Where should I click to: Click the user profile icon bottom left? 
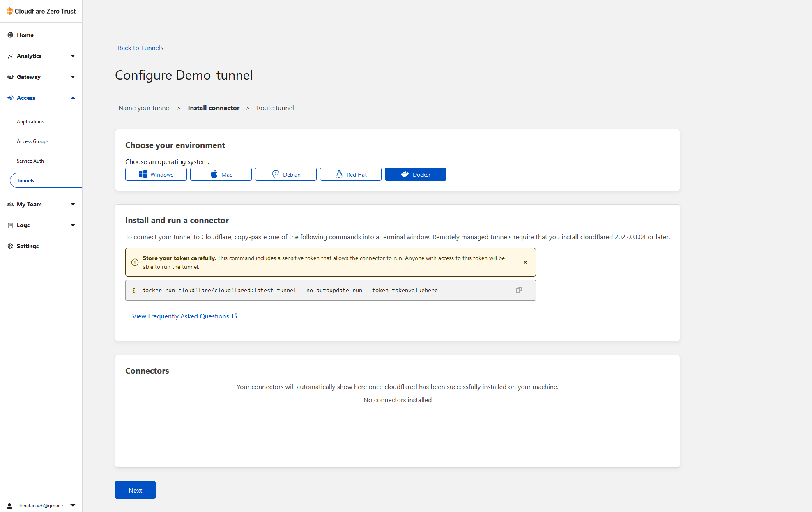[10, 506]
